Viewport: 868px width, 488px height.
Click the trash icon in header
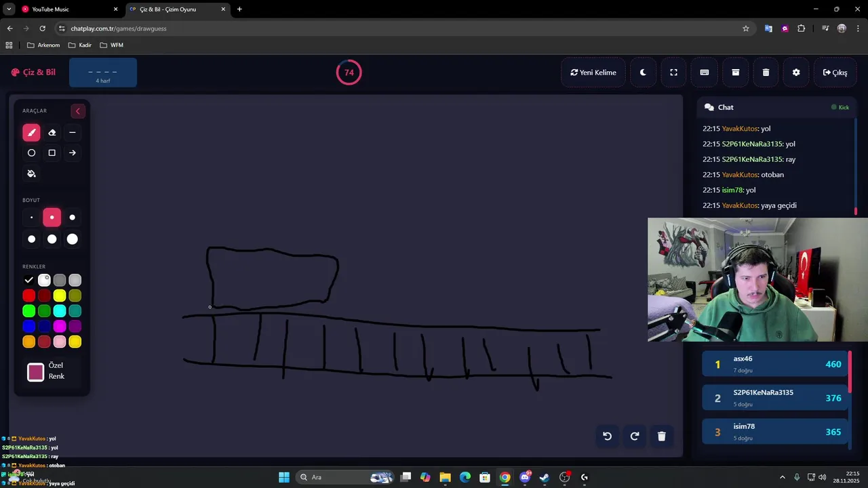click(766, 73)
